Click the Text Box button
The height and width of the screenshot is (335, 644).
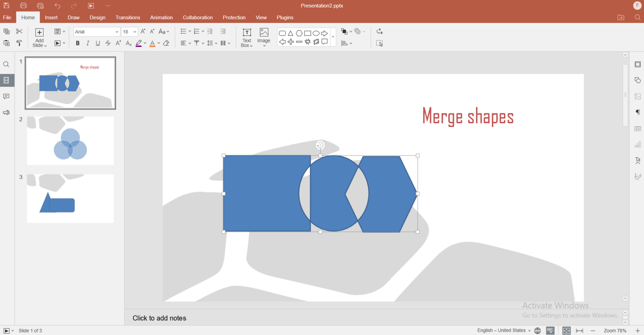pyautogui.click(x=247, y=38)
